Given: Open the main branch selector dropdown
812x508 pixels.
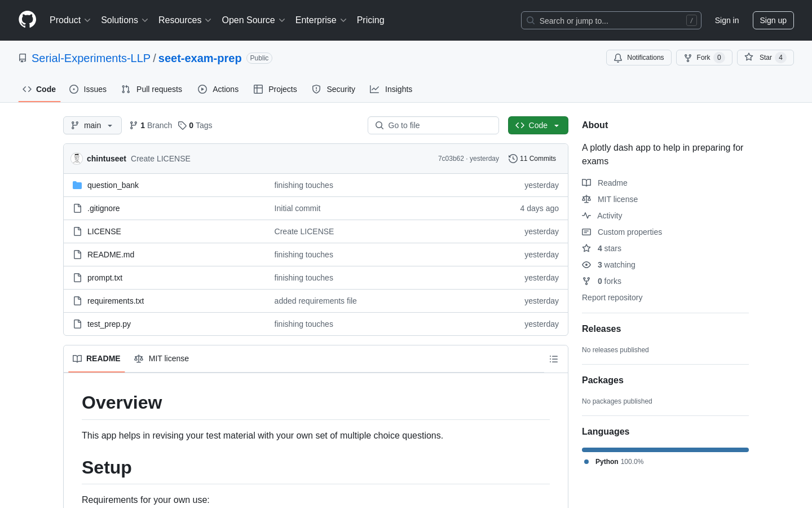Looking at the screenshot, I should click(92, 125).
